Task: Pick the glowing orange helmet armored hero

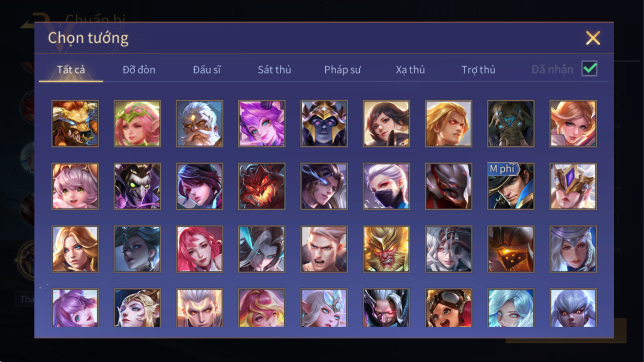Action: click(x=511, y=249)
